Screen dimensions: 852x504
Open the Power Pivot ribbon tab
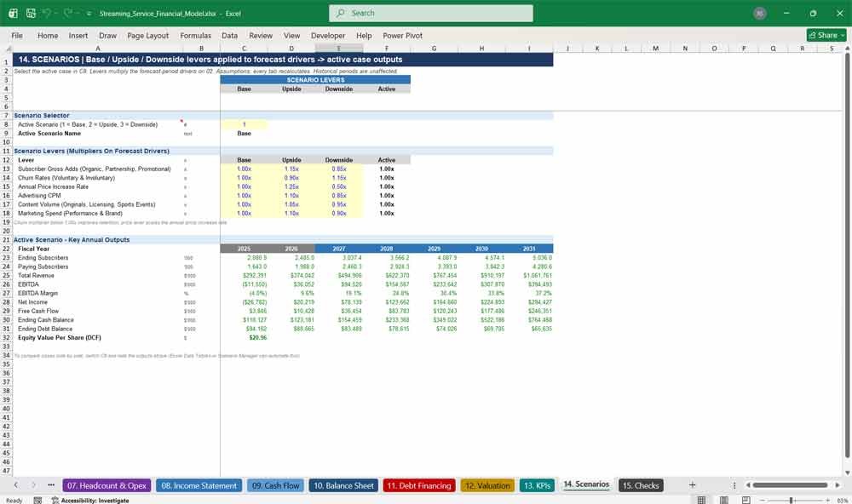point(402,35)
